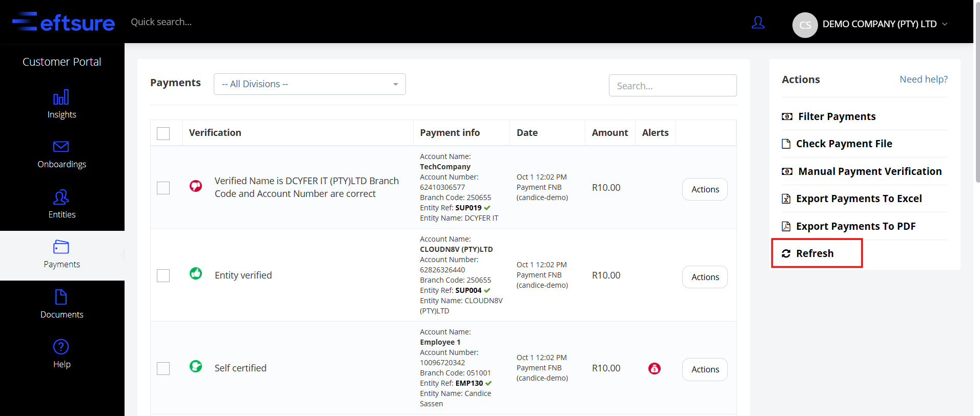Click the red alert icon for Employee 1
This screenshot has height=416, width=980.
click(x=655, y=368)
